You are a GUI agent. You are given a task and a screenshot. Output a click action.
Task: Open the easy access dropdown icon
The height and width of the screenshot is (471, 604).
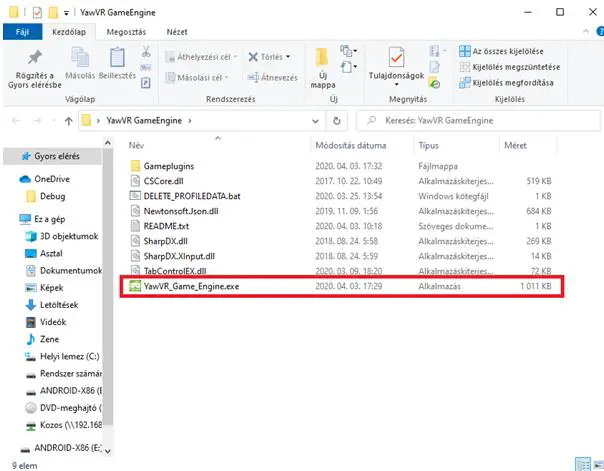pyautogui.click(x=348, y=67)
